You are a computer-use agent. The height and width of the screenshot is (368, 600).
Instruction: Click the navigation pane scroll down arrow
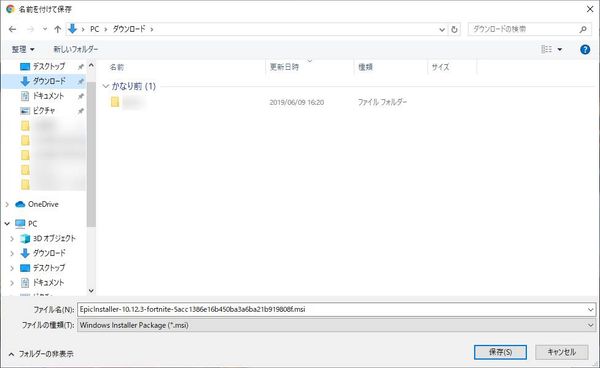91,291
